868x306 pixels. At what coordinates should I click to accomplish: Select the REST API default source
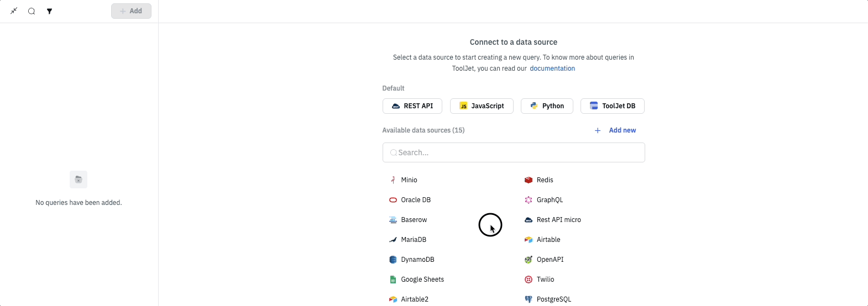point(412,106)
